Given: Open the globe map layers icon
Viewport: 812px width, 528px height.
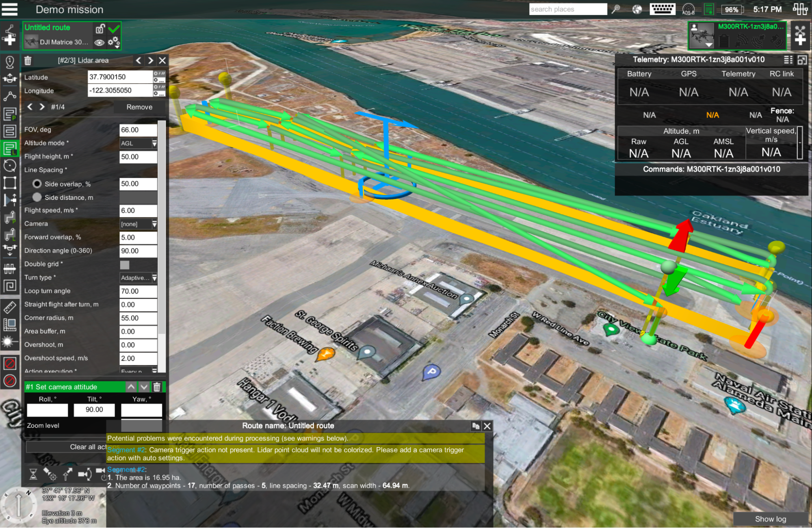Looking at the screenshot, I should point(637,9).
